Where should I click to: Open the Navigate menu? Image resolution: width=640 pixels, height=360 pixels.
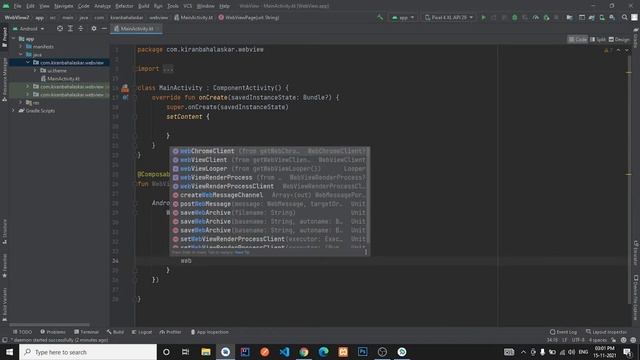(x=64, y=6)
